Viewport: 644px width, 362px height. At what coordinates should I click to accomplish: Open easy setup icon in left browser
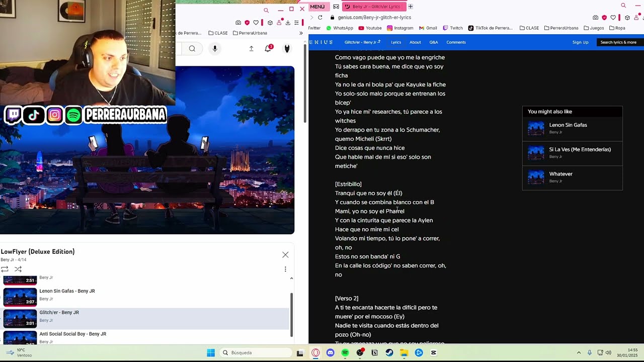296,23
